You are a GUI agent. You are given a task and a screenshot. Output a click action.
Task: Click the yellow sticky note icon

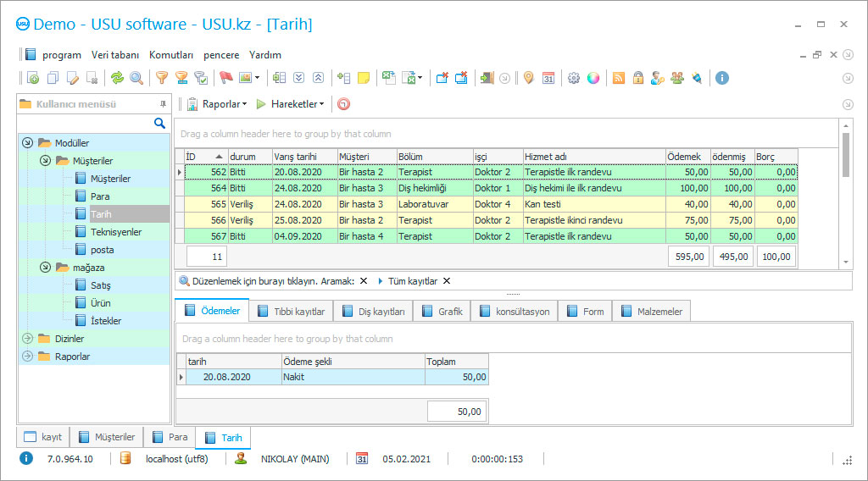click(x=364, y=78)
